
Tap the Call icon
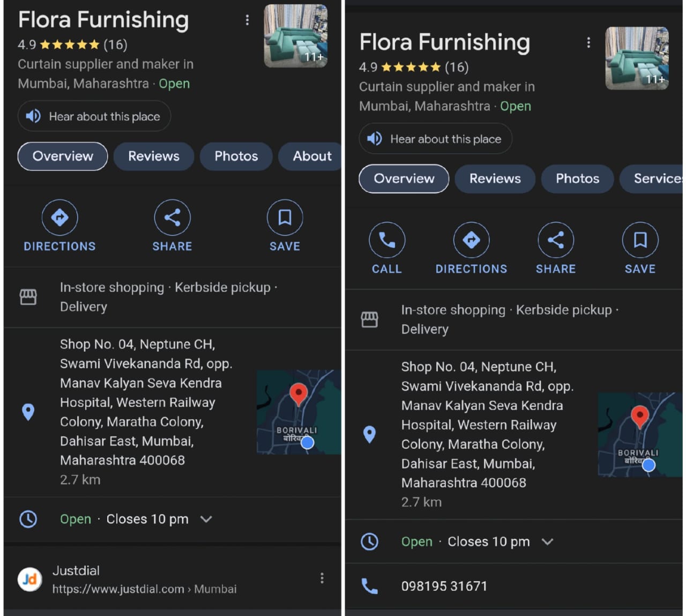coord(386,240)
